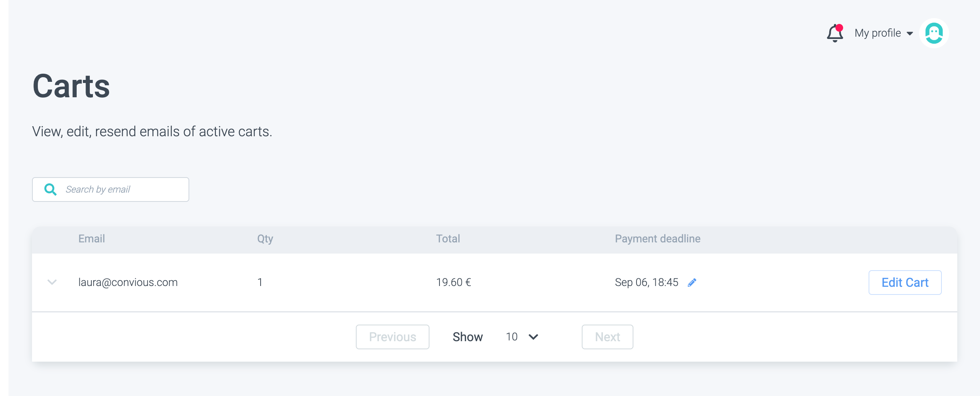Viewport: 980px width, 396px height.
Task: Click the Payment deadline column header
Action: (x=657, y=239)
